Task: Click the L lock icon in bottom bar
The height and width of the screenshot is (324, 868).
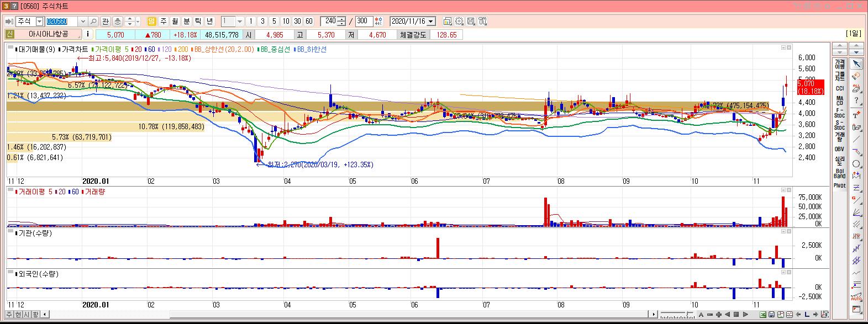Action: point(807,315)
